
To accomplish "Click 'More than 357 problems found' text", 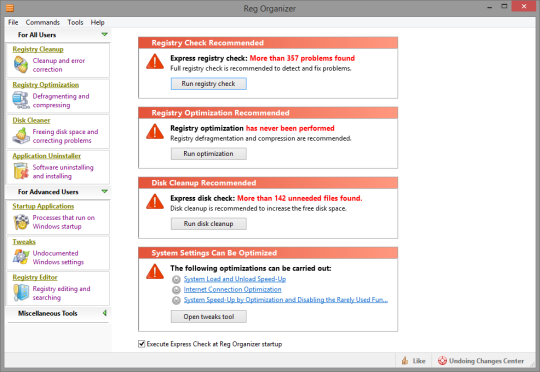I will [x=302, y=58].
